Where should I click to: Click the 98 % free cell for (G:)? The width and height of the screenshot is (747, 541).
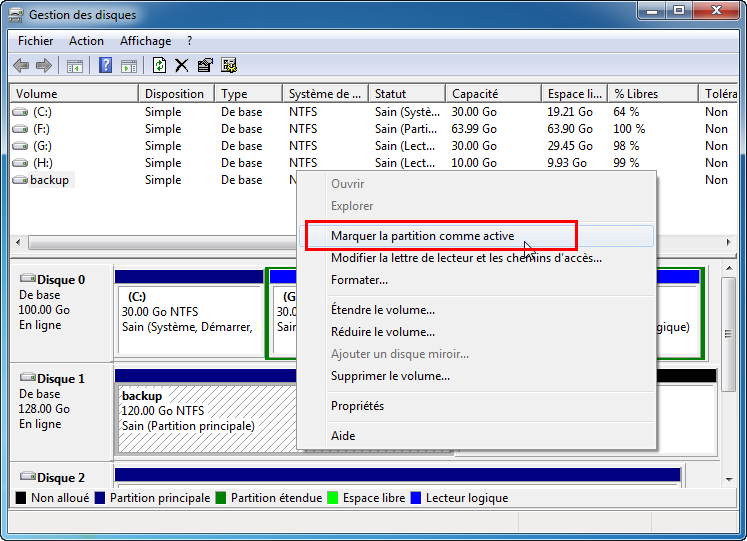pos(626,146)
